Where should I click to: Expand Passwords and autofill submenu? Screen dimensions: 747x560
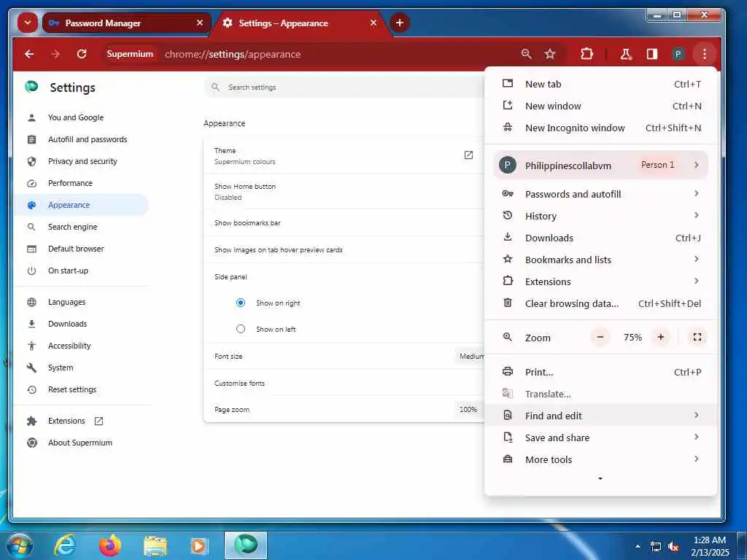tap(601, 194)
